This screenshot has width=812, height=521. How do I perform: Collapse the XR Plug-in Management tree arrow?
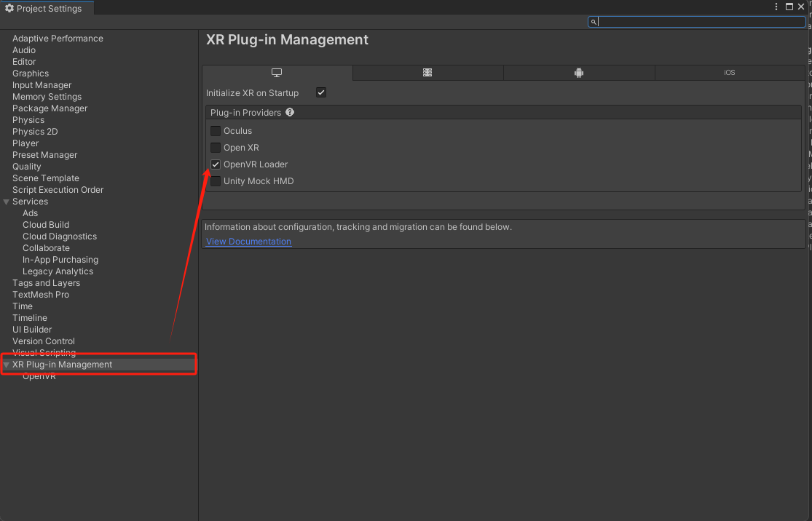(x=7, y=365)
